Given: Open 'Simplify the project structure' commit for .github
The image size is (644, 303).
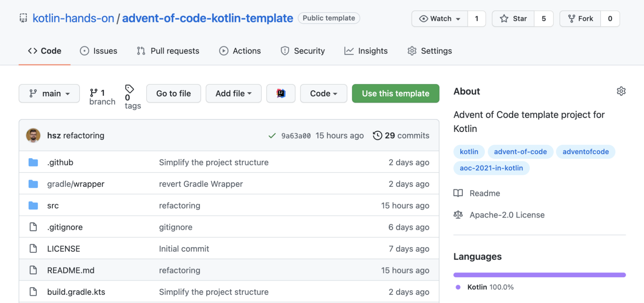Looking at the screenshot, I should tap(214, 162).
